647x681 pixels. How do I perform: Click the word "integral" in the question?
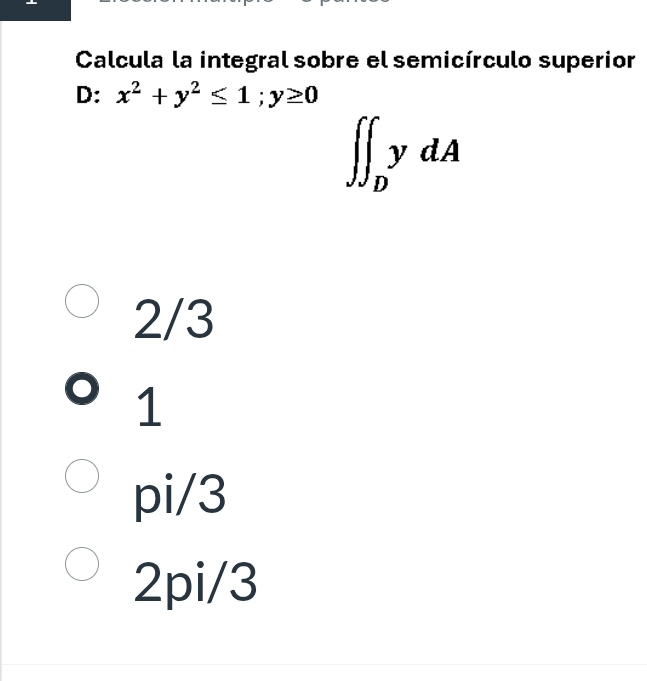click(247, 59)
